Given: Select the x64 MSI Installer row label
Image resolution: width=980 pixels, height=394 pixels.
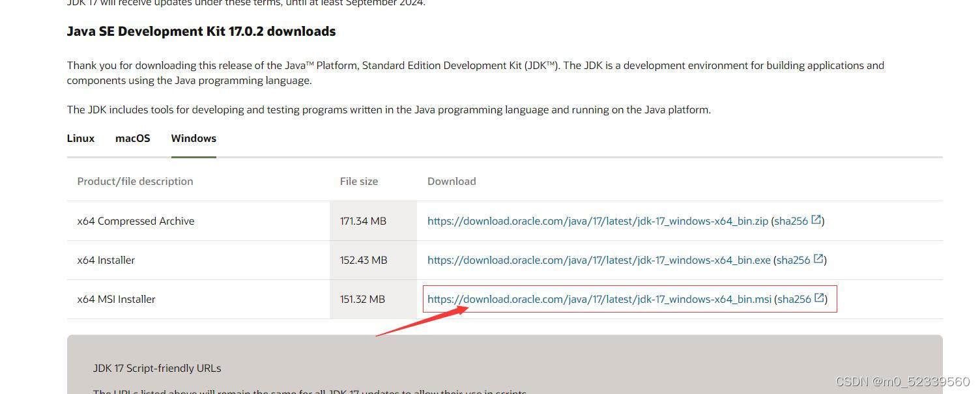Looking at the screenshot, I should click(x=116, y=299).
